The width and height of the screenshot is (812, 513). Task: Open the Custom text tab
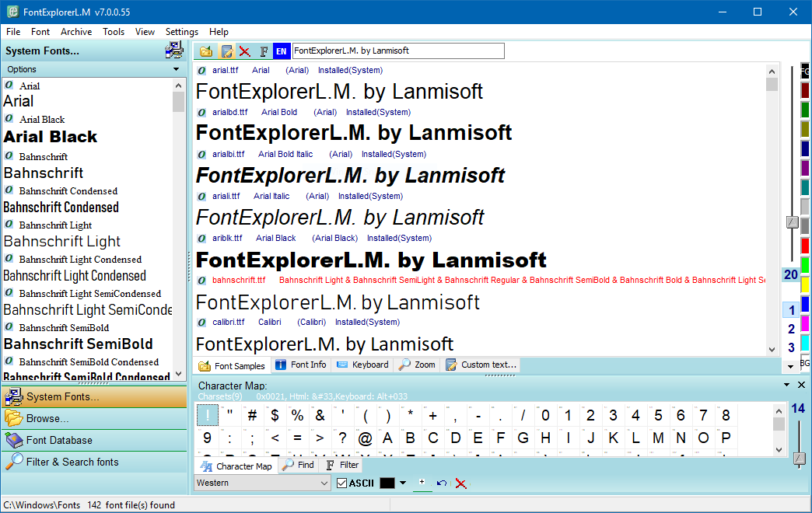click(x=481, y=365)
